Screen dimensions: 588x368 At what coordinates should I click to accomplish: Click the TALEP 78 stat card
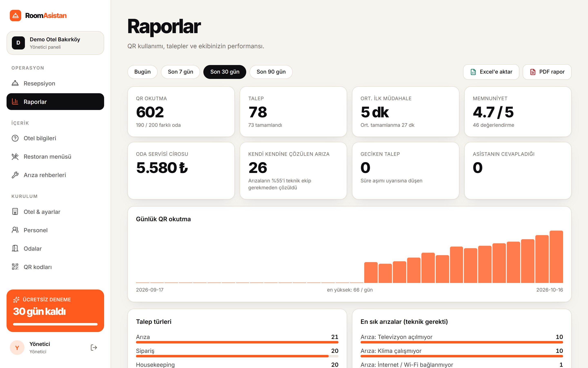click(x=293, y=111)
